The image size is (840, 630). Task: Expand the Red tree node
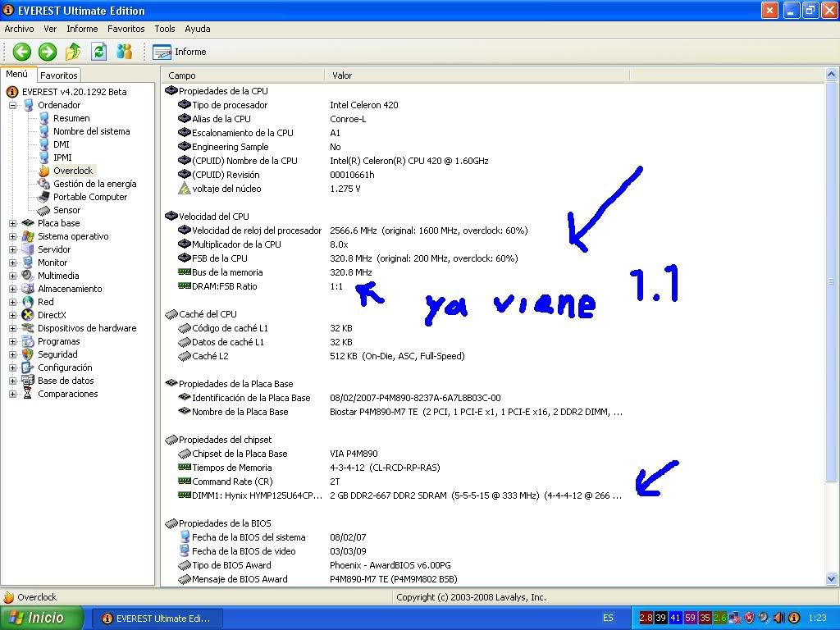coord(12,302)
